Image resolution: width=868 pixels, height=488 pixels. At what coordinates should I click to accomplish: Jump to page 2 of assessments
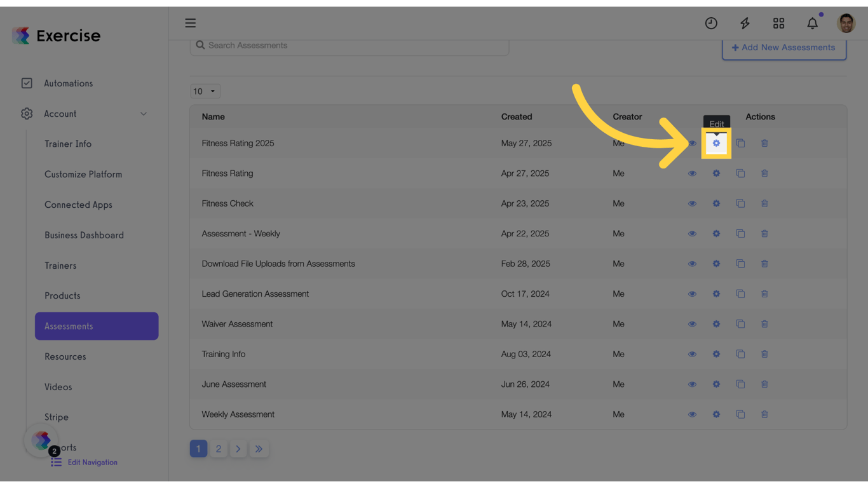(x=219, y=449)
